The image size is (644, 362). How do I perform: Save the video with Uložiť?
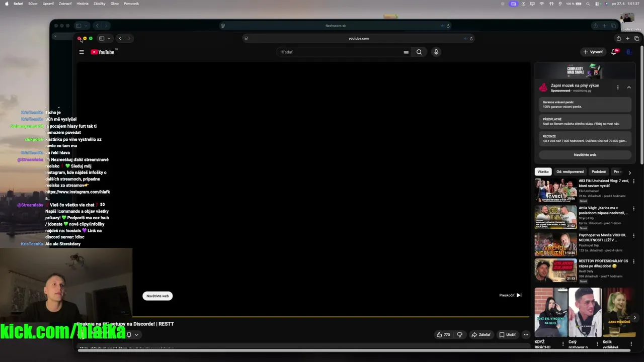(507, 334)
